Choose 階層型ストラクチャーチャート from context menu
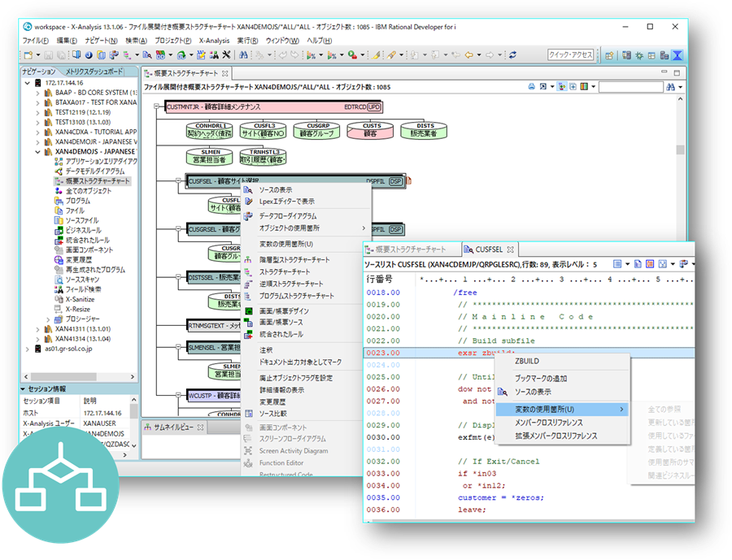Image resolution: width=732 pixels, height=560 pixels. [294, 260]
